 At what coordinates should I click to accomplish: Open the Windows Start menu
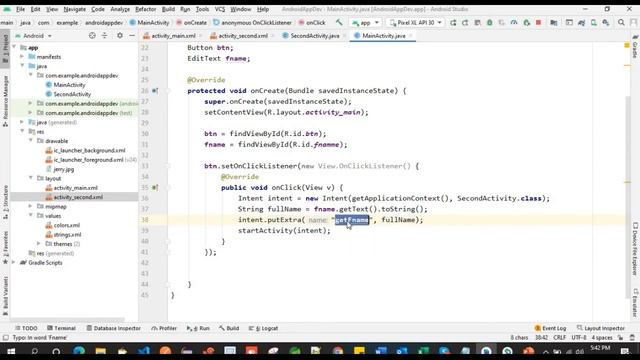click(x=11, y=351)
